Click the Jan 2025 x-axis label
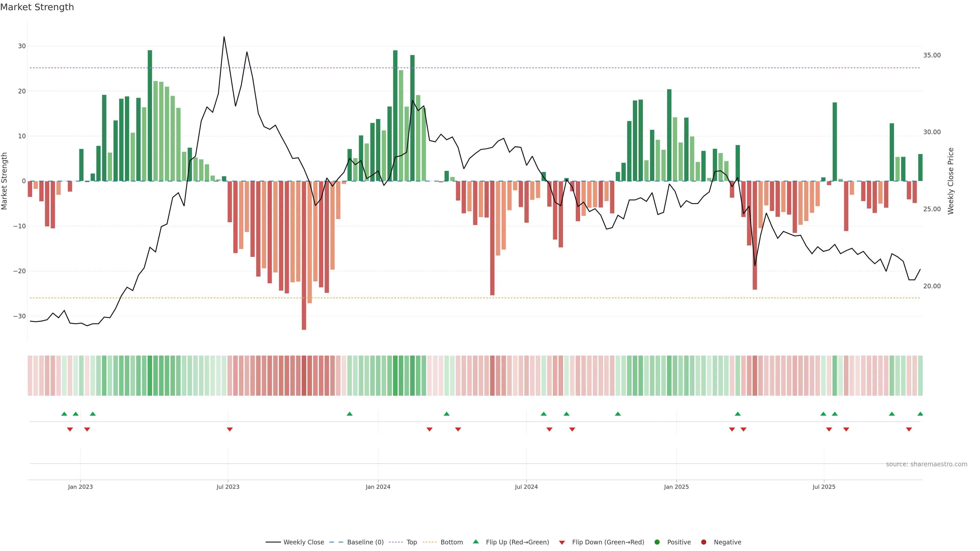The image size is (980, 551). [676, 487]
